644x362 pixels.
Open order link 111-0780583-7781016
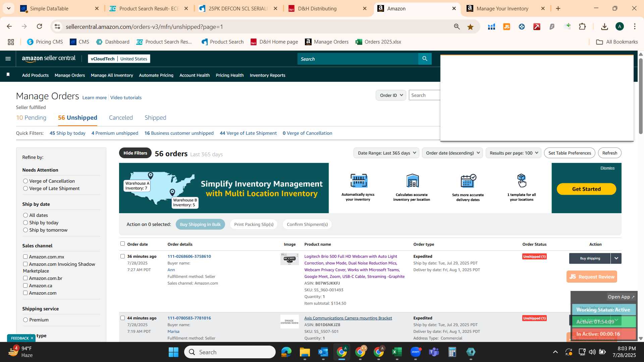click(x=189, y=318)
